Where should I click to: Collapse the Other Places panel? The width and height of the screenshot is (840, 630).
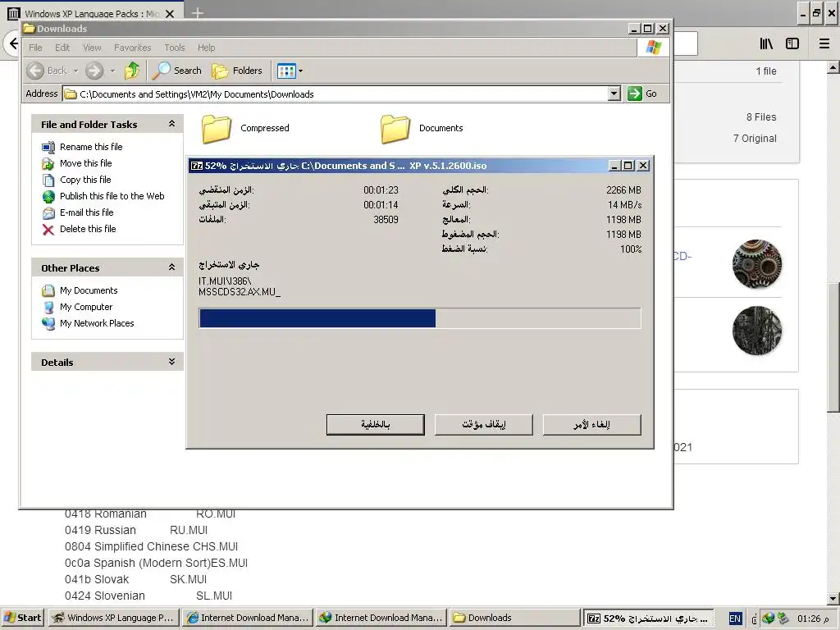(x=171, y=267)
